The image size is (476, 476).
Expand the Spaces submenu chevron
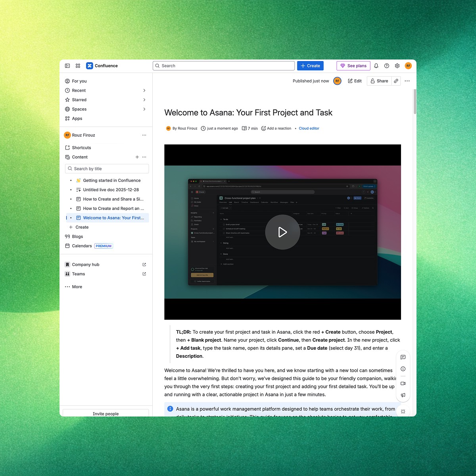(x=144, y=109)
